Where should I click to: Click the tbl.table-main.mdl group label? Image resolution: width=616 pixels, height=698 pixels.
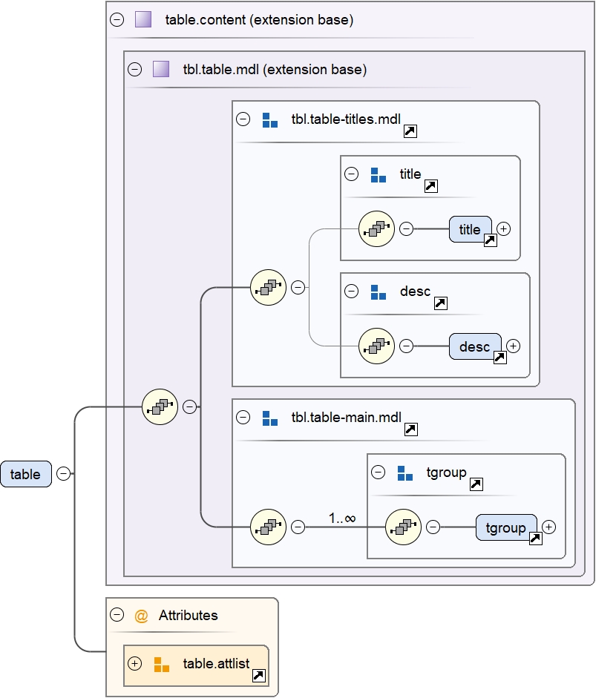[x=346, y=417]
